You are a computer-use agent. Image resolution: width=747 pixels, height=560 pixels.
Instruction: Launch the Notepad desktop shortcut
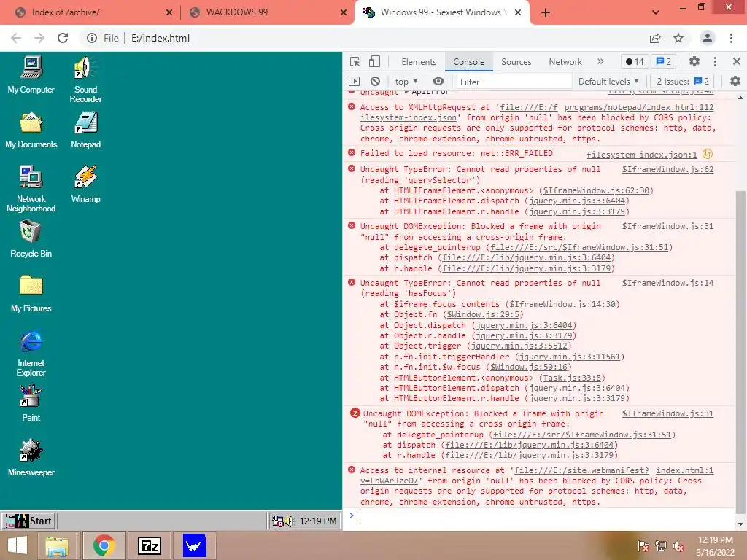point(86,130)
